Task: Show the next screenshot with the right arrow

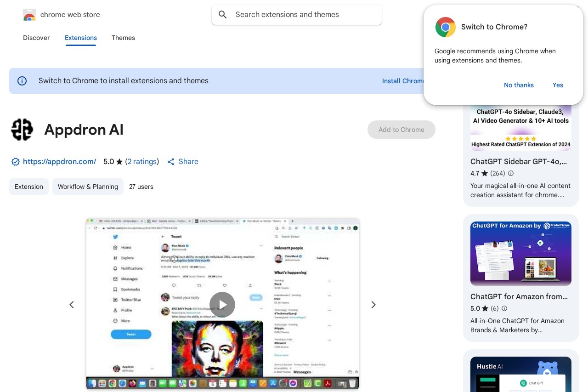Action: [x=373, y=305]
